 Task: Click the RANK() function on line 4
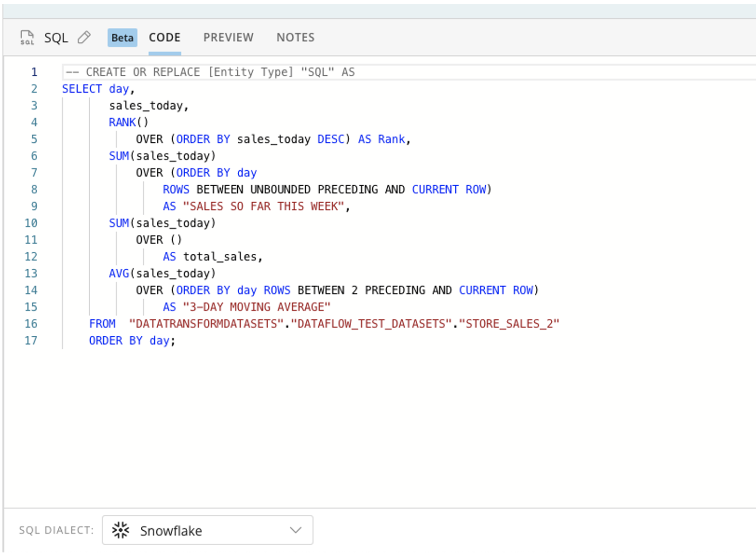pos(128,122)
